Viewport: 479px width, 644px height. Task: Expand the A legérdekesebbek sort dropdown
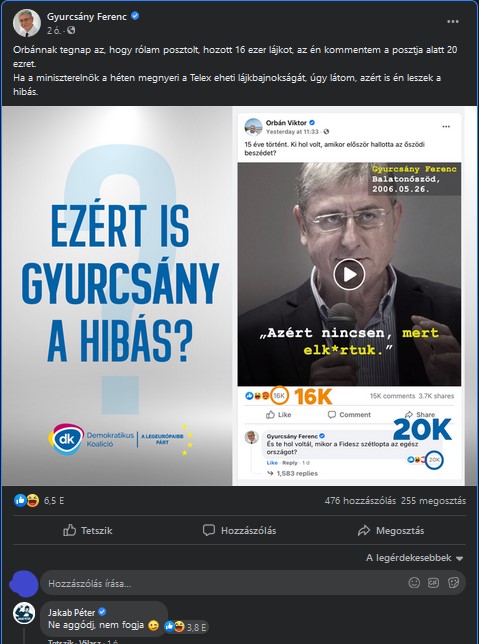click(x=415, y=558)
